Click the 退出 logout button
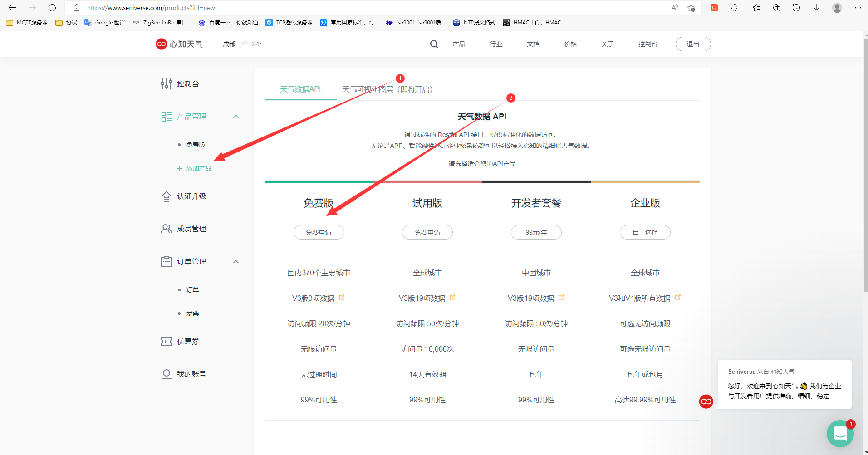 [693, 44]
